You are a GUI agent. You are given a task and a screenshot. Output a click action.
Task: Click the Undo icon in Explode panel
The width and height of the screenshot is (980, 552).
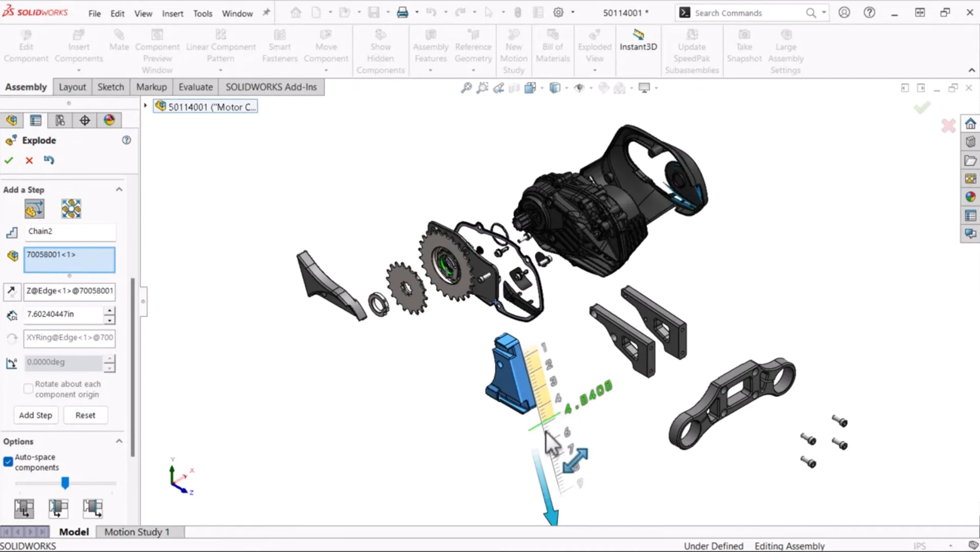tap(49, 160)
